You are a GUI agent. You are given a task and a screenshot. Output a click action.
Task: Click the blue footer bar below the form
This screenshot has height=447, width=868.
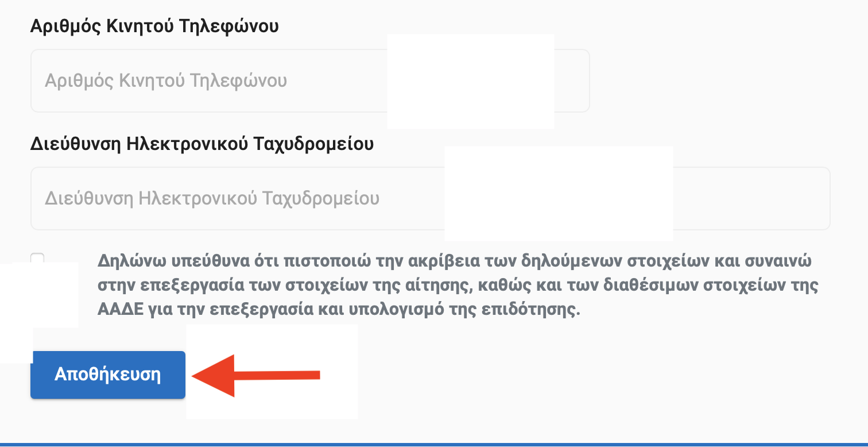click(x=434, y=445)
